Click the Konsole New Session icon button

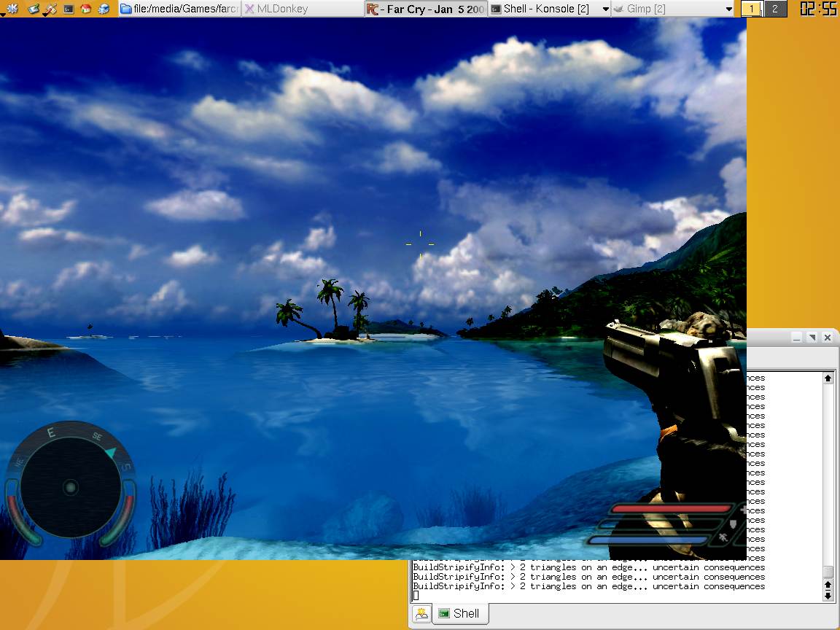click(x=421, y=614)
